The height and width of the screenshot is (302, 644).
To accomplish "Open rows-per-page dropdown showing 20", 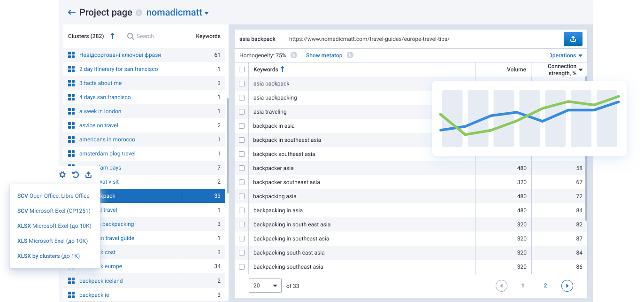I will click(x=265, y=286).
